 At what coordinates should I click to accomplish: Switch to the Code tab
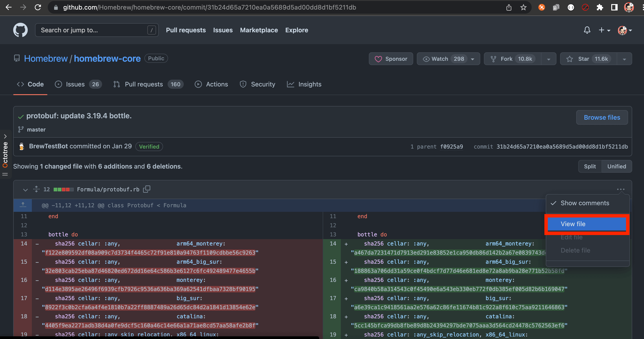click(x=30, y=84)
